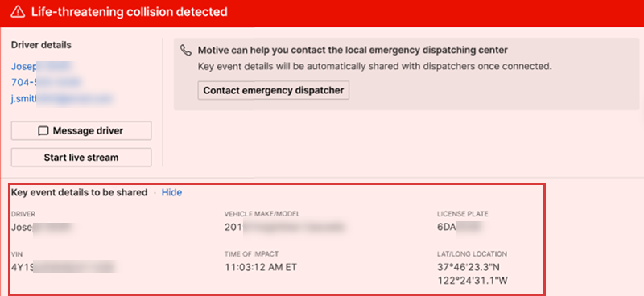Click the VIN value starting 4Y1S
Screen dimensions: 644x296
[x=64, y=267]
